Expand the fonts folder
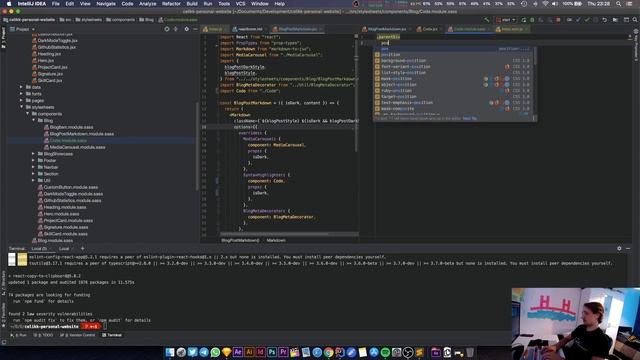640x360 pixels. (21, 93)
